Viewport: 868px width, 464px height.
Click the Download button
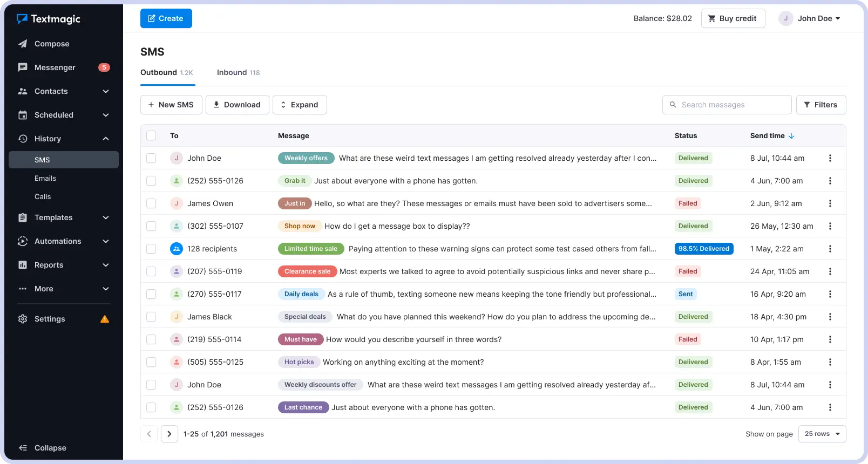(238, 105)
